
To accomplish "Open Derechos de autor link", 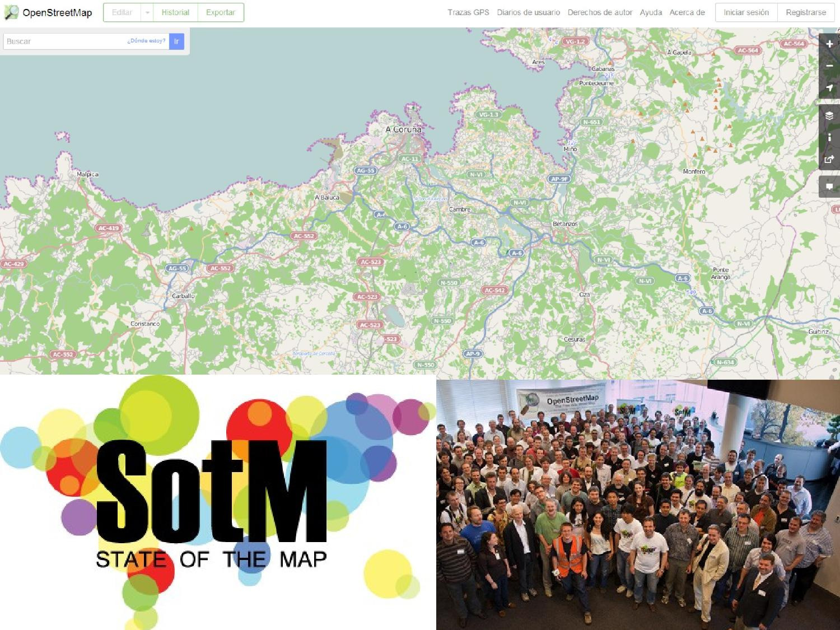I will (600, 12).
